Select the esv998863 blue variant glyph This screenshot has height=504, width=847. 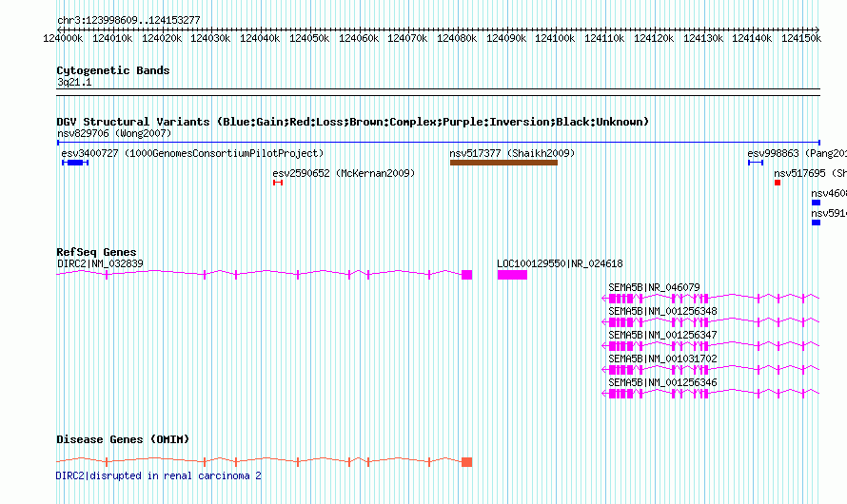[756, 163]
